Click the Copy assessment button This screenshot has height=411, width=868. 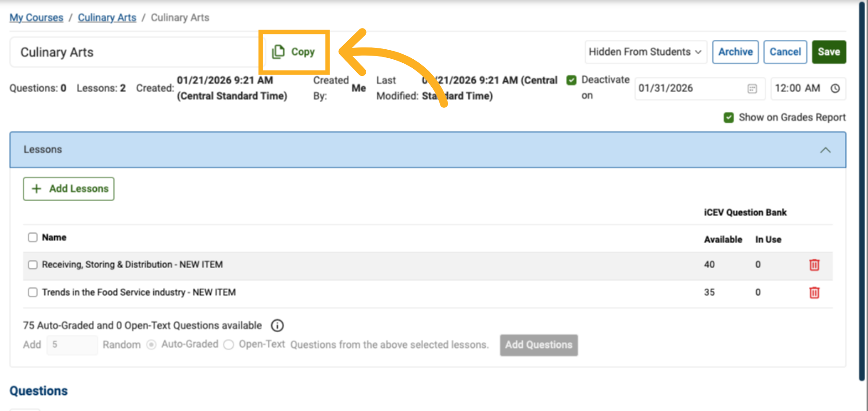294,52
